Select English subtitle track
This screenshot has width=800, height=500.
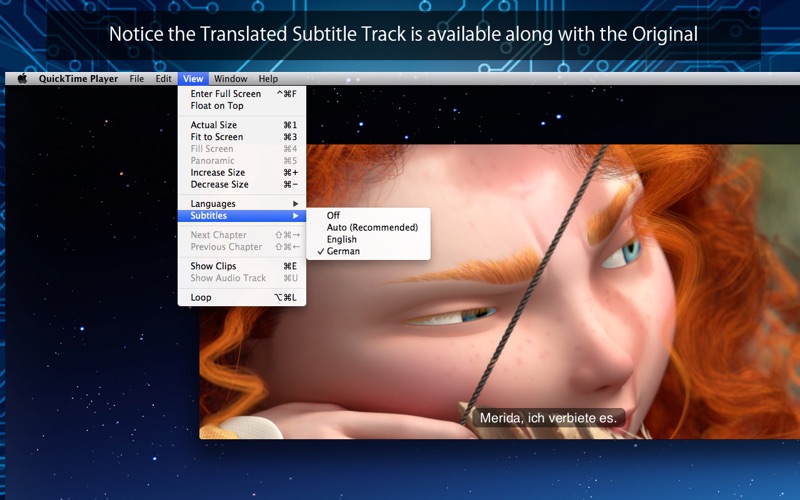click(x=368, y=239)
